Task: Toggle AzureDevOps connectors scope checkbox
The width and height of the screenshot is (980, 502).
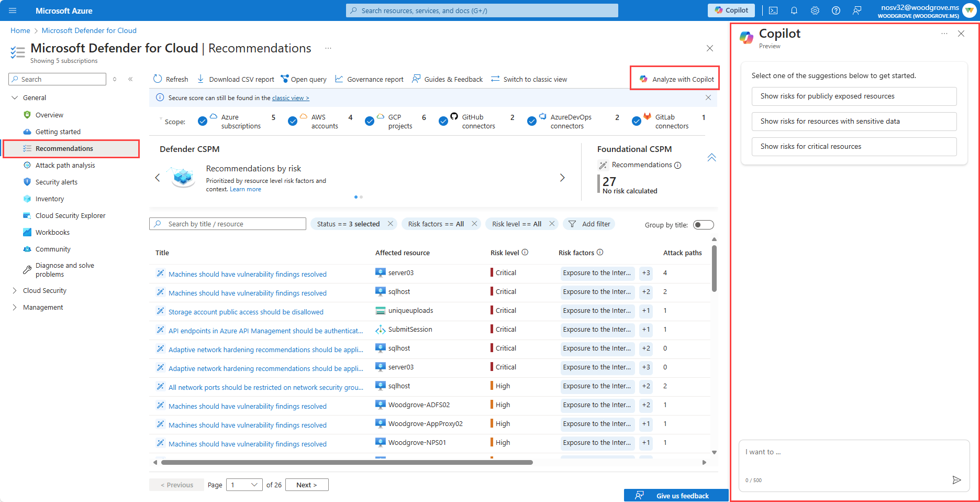Action: (532, 121)
